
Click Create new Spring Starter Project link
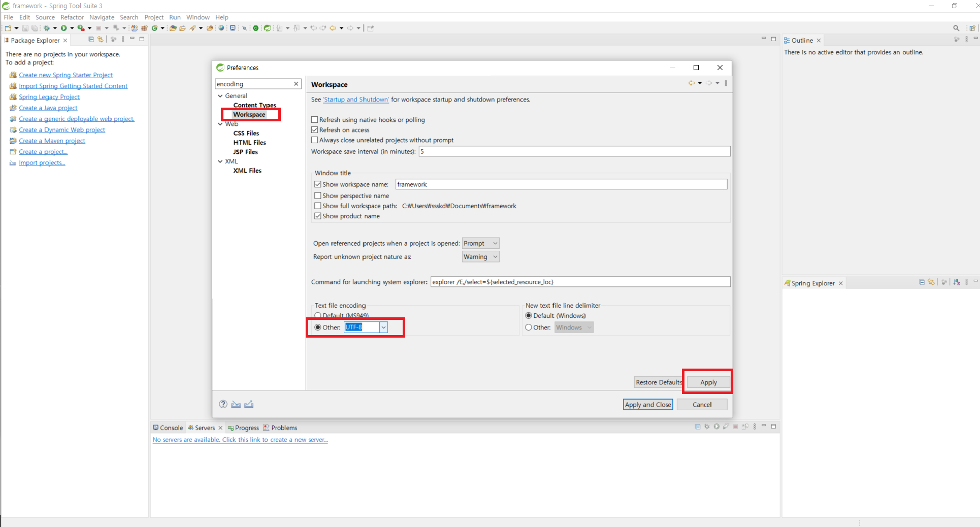click(x=66, y=75)
